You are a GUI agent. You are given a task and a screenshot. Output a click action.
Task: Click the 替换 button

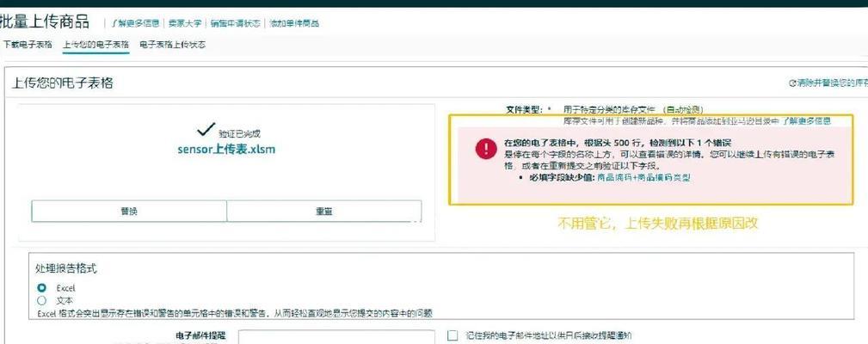[x=129, y=212]
